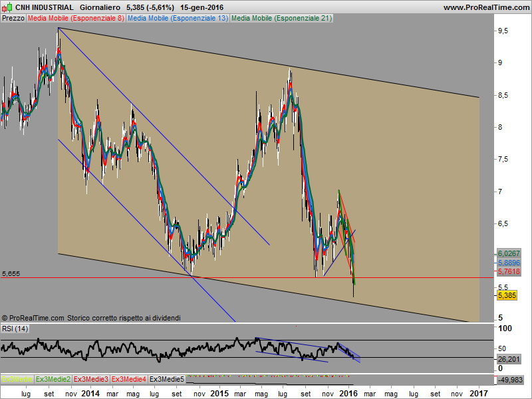Select the Prezzo legend label
Image resolution: width=532 pixels, height=399 pixels.
coord(13,19)
